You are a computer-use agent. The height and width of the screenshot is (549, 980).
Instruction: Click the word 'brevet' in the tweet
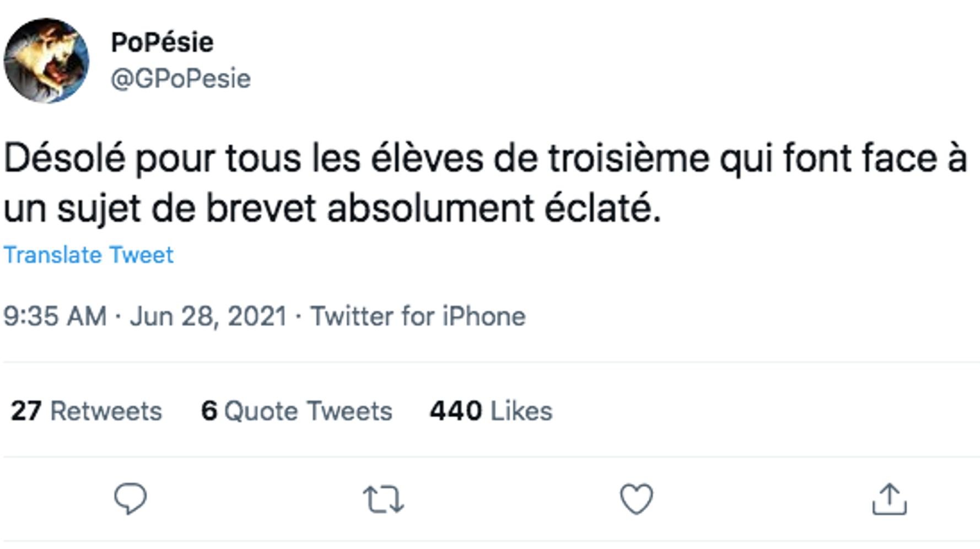coord(261,209)
